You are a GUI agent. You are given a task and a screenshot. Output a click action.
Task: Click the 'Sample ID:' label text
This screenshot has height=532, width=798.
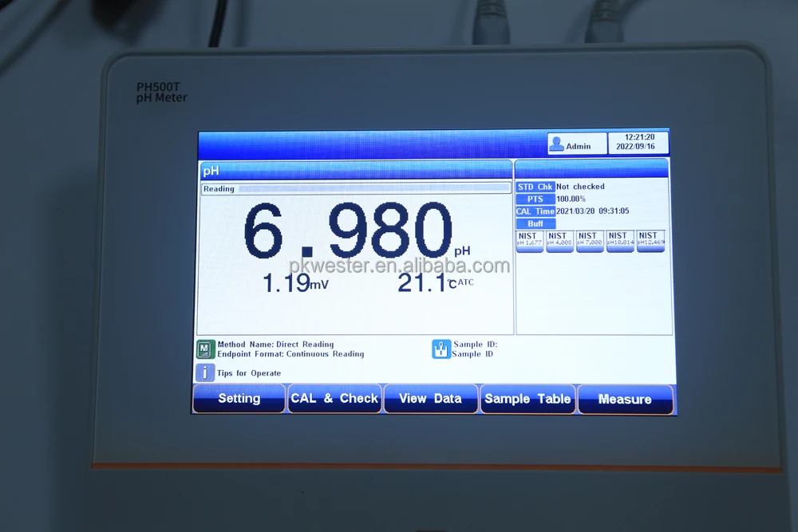click(x=476, y=345)
